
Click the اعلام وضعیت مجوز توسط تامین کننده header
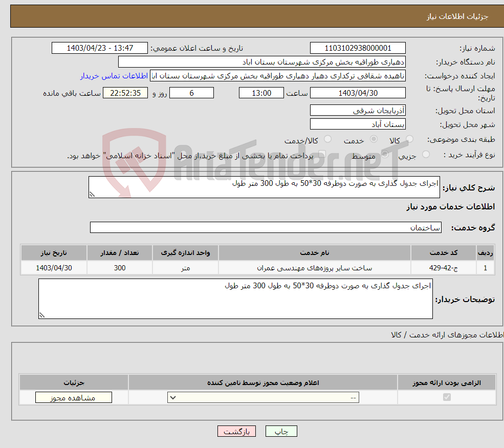tap(263, 382)
